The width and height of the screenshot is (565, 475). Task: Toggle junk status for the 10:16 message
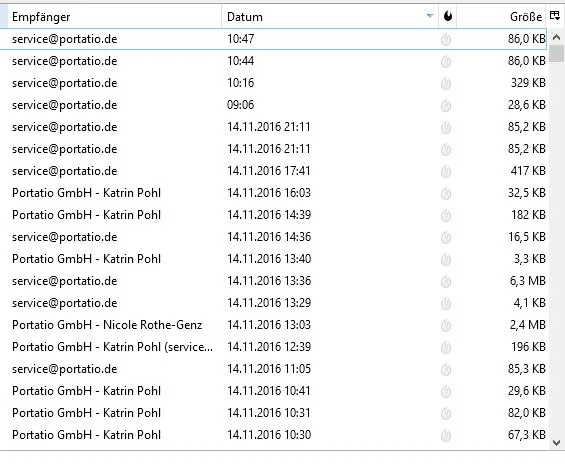coord(446,83)
